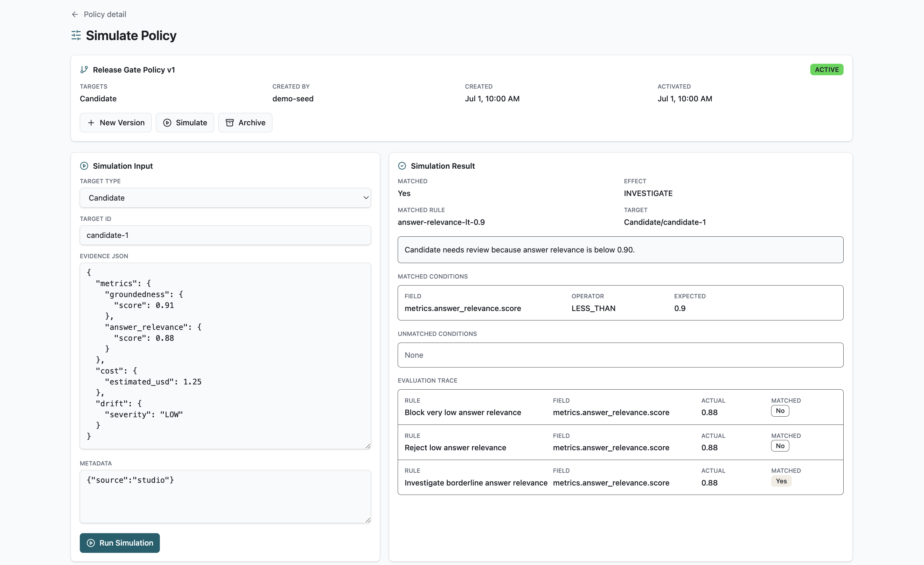Click the play icon beside Simulation Input heading
This screenshot has height=565, width=924.
(x=84, y=166)
